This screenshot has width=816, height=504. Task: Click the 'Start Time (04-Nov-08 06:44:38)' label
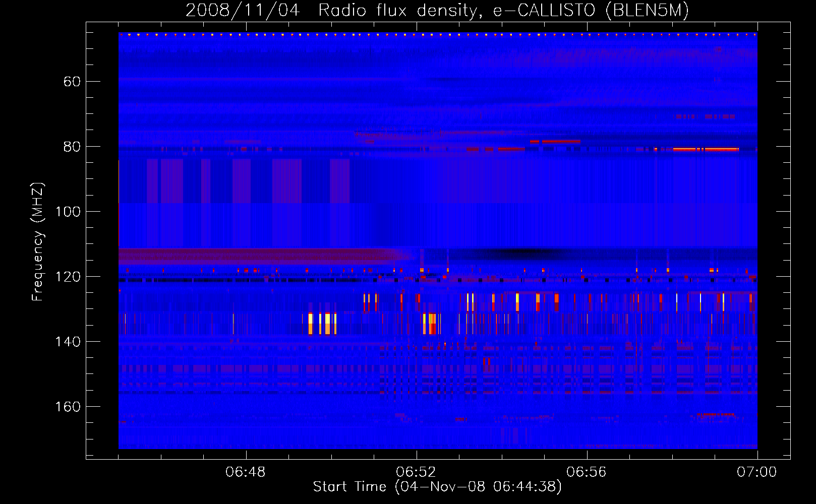[x=437, y=487]
